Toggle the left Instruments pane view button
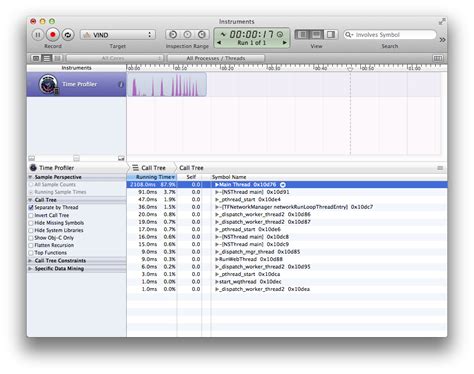 [302, 34]
